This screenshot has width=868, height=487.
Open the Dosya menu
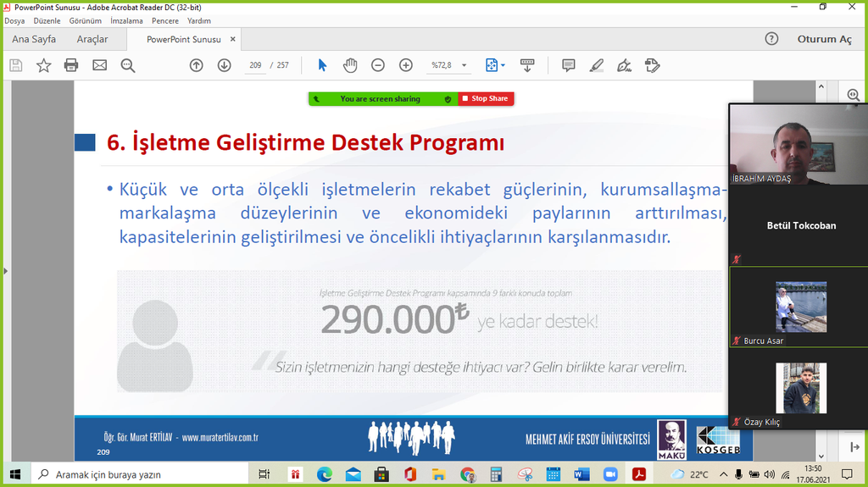(14, 20)
